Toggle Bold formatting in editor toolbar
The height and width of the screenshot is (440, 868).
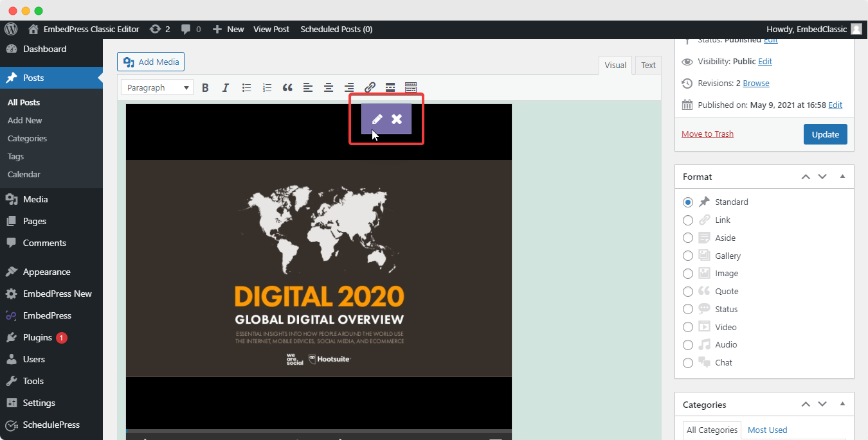tap(205, 87)
